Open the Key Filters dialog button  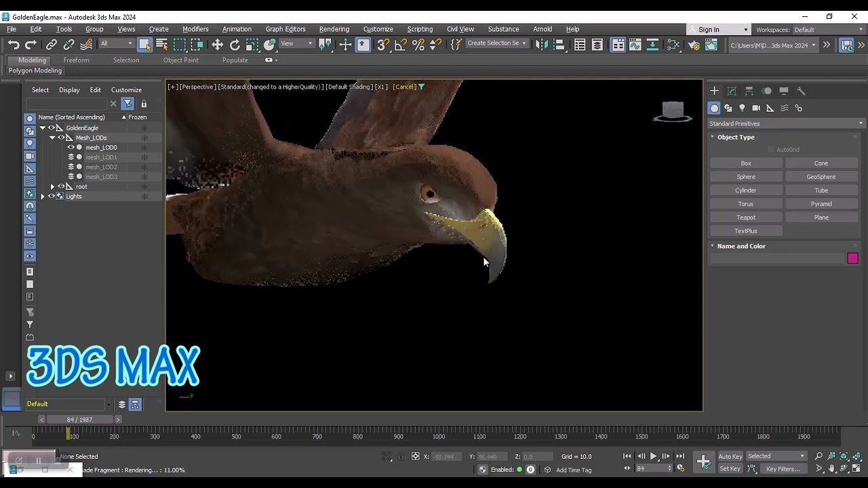(x=783, y=469)
